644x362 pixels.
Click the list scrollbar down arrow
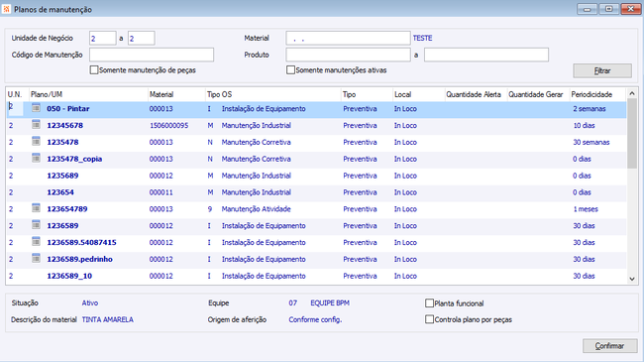tap(632, 279)
